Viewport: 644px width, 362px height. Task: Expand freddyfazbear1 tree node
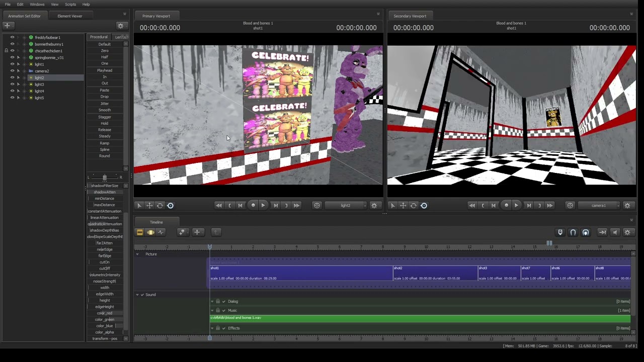pos(24,37)
